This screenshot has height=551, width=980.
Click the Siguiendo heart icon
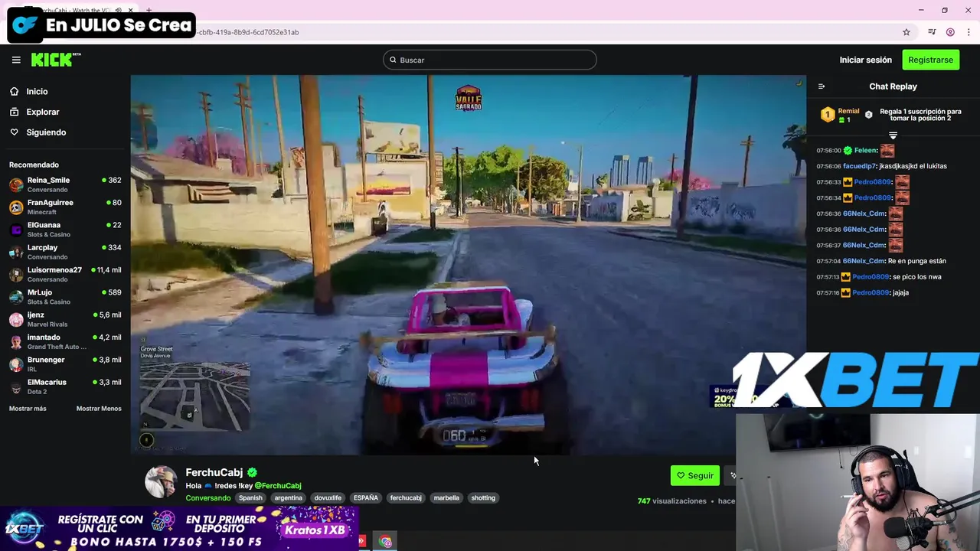[x=15, y=132]
